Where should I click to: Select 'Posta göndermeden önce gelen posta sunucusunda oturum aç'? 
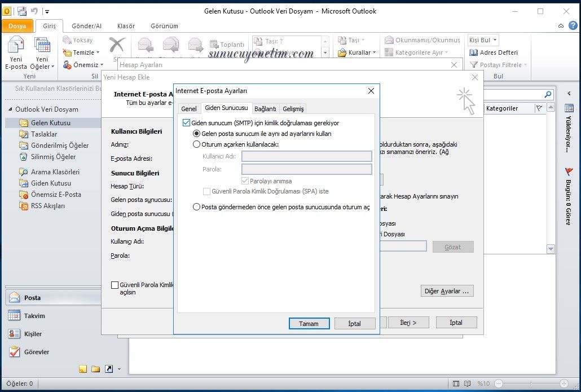(x=197, y=207)
